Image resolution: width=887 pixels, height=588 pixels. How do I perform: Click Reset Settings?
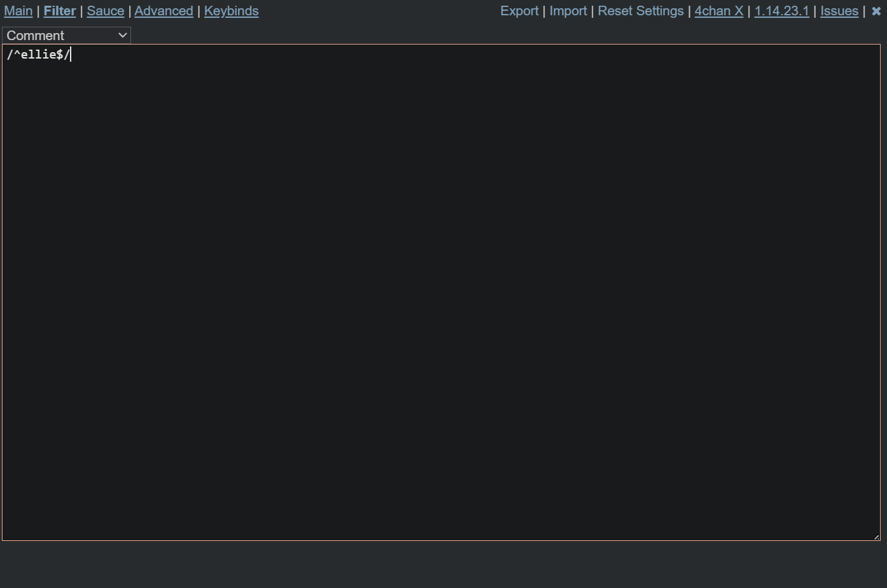click(641, 11)
